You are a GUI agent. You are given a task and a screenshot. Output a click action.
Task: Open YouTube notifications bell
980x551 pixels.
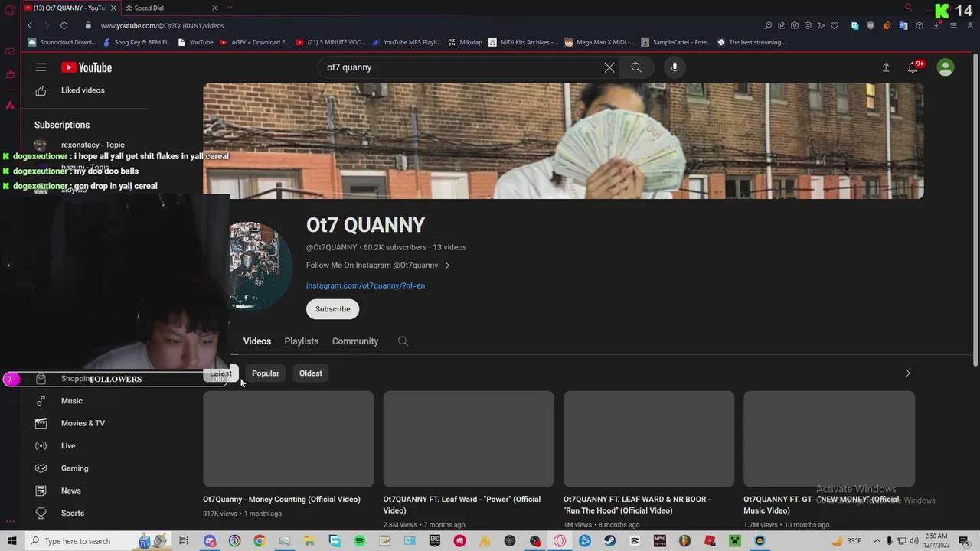[913, 67]
